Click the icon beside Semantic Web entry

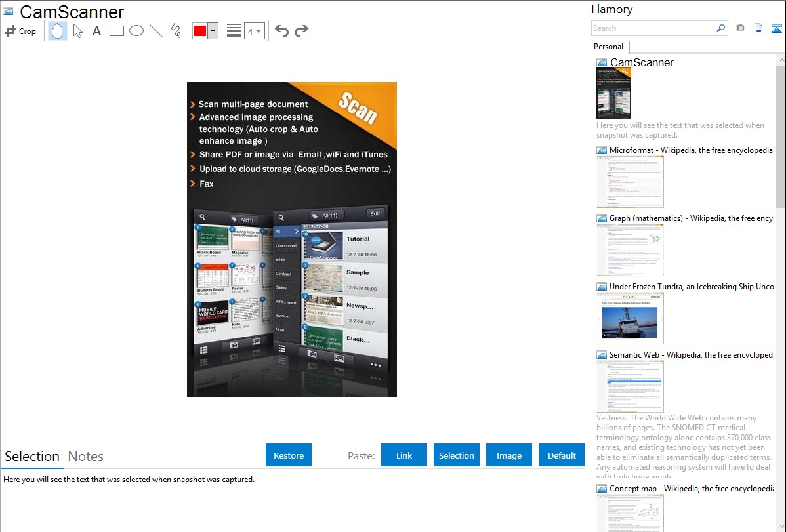point(602,354)
